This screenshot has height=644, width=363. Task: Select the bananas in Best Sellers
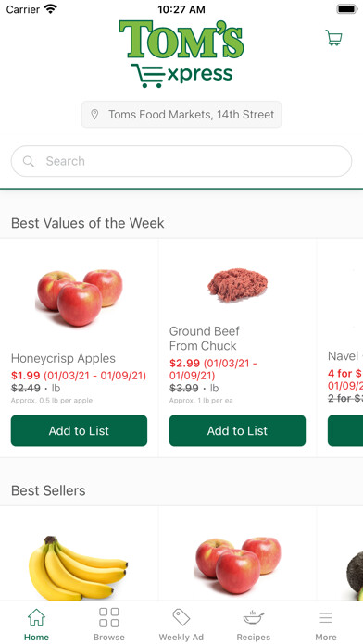pos(78,568)
